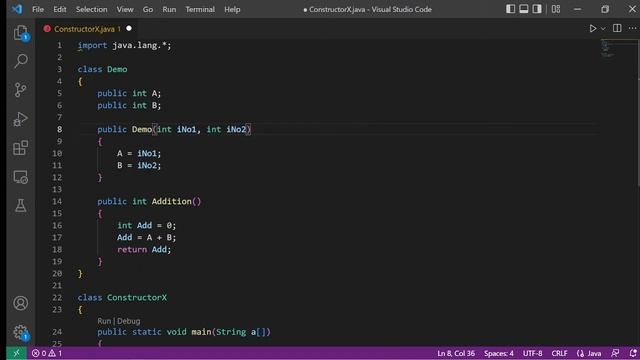Open More Actions ellipsis in editor
640x360 pixels.
[632, 28]
